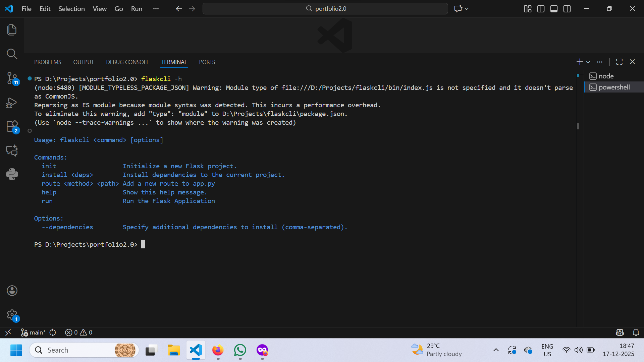Open the Search view icon
Image resolution: width=644 pixels, height=362 pixels.
[12, 54]
